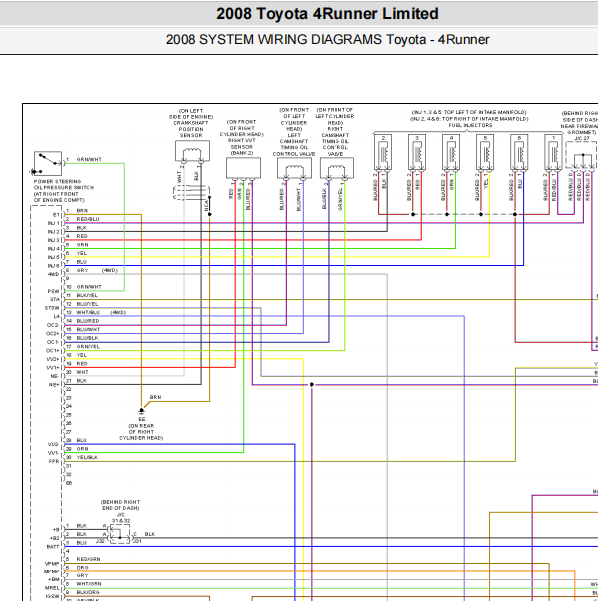Click the 'CRANKSHAFT POSITION SENSOR' label

point(191,129)
